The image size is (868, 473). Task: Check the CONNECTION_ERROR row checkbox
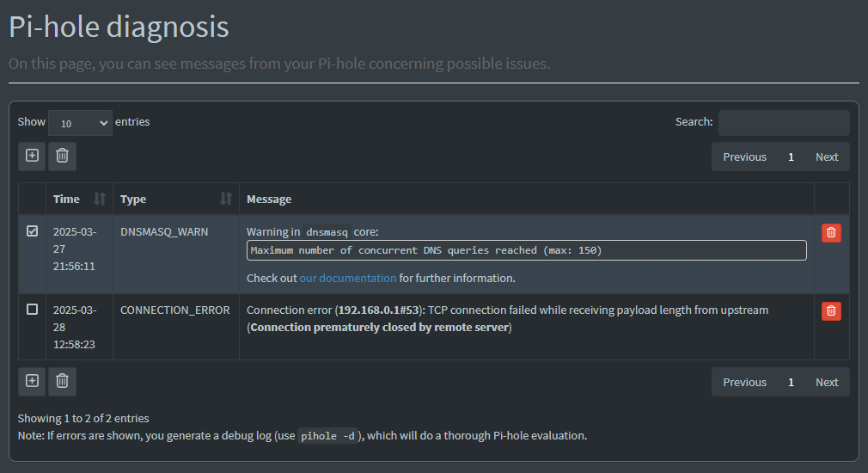coord(33,310)
